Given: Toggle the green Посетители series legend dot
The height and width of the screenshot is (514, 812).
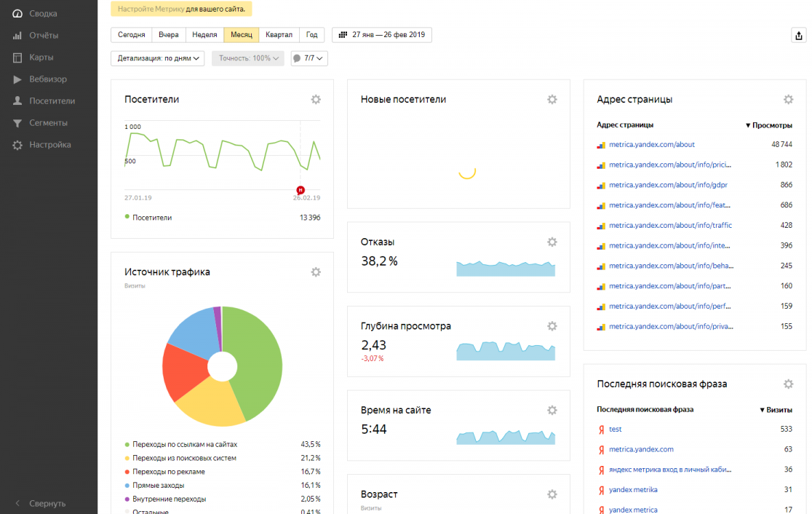Looking at the screenshot, I should [x=127, y=217].
